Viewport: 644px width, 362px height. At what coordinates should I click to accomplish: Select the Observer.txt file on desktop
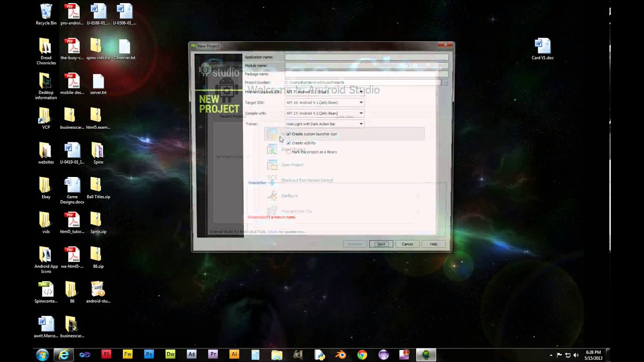[124, 49]
